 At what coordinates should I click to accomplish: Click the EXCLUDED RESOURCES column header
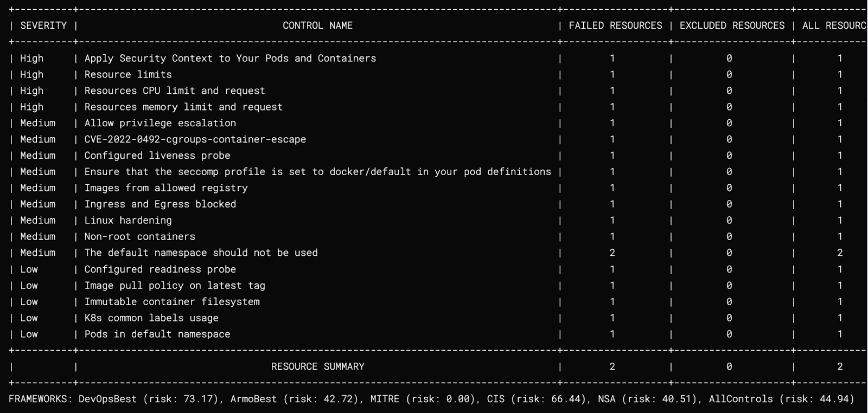click(x=732, y=25)
